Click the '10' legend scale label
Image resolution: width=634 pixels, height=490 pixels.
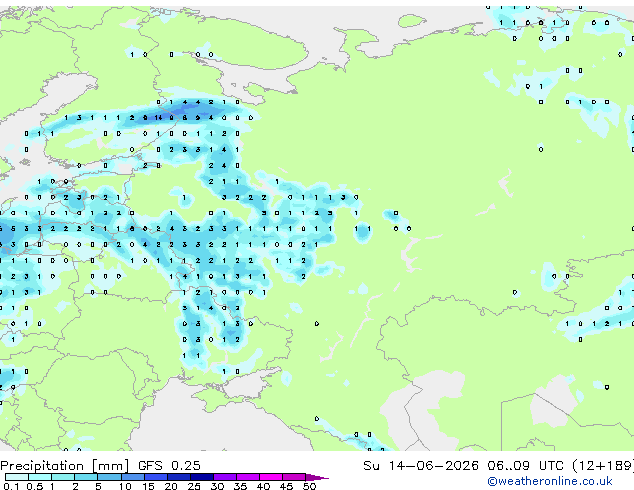(x=125, y=486)
